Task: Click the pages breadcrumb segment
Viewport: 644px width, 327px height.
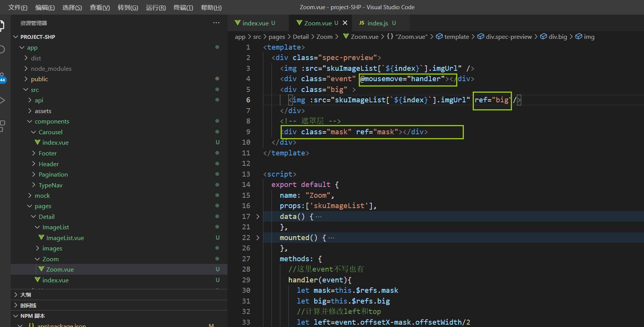Action: point(277,37)
